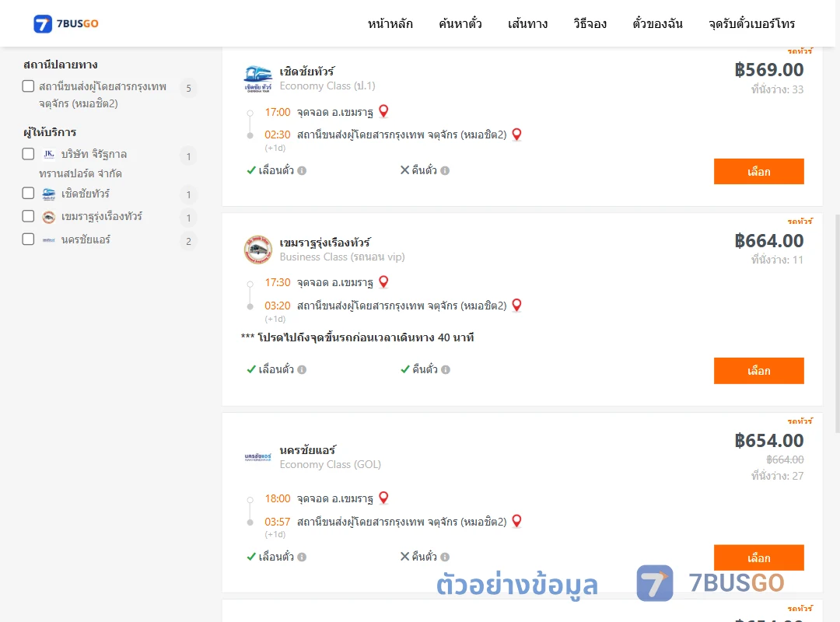Tick destination station หมอชิต2 checkbox
This screenshot has width=840, height=622.
29,86
